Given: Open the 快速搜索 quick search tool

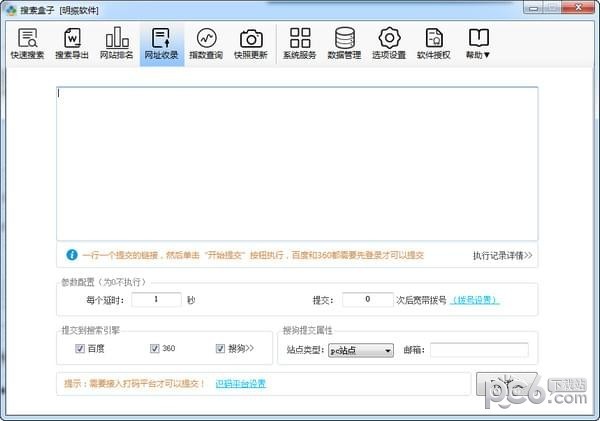Looking at the screenshot, I should [27, 44].
